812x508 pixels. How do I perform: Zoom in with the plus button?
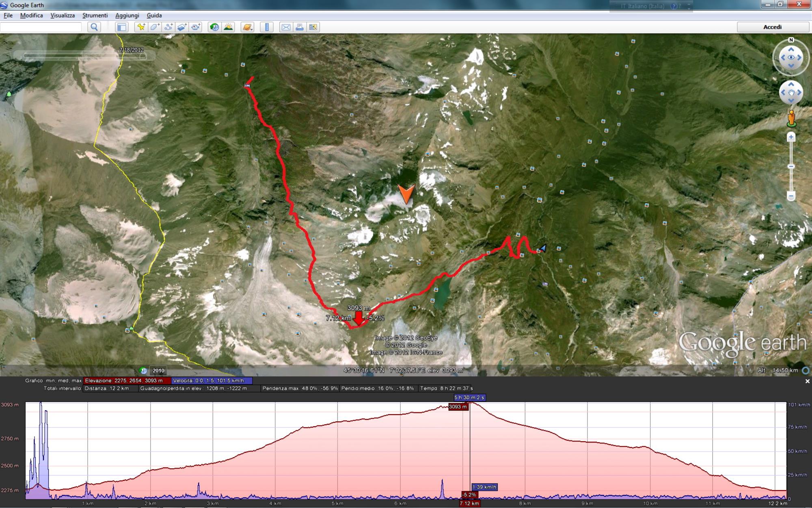coord(791,137)
